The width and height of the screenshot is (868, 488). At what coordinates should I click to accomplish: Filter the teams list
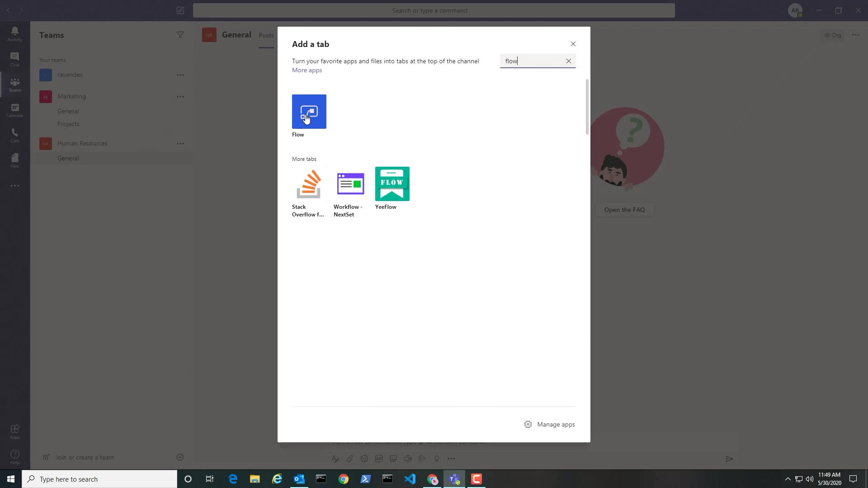click(180, 35)
